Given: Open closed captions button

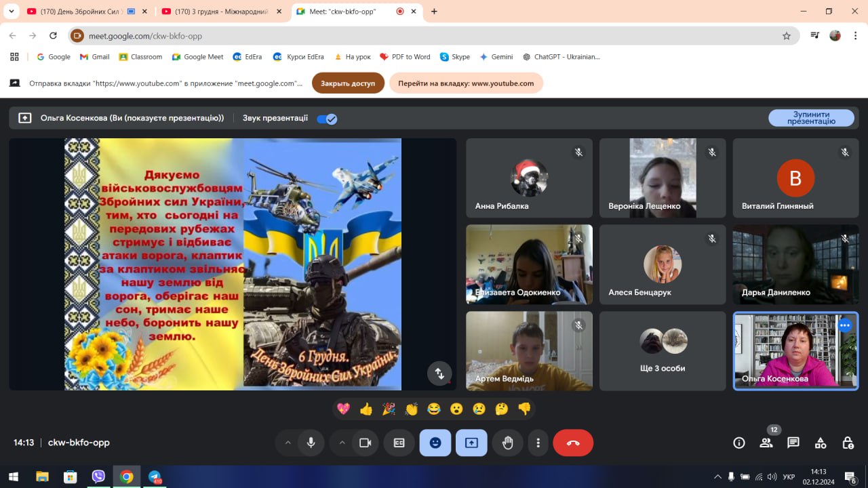Looking at the screenshot, I should tap(399, 443).
